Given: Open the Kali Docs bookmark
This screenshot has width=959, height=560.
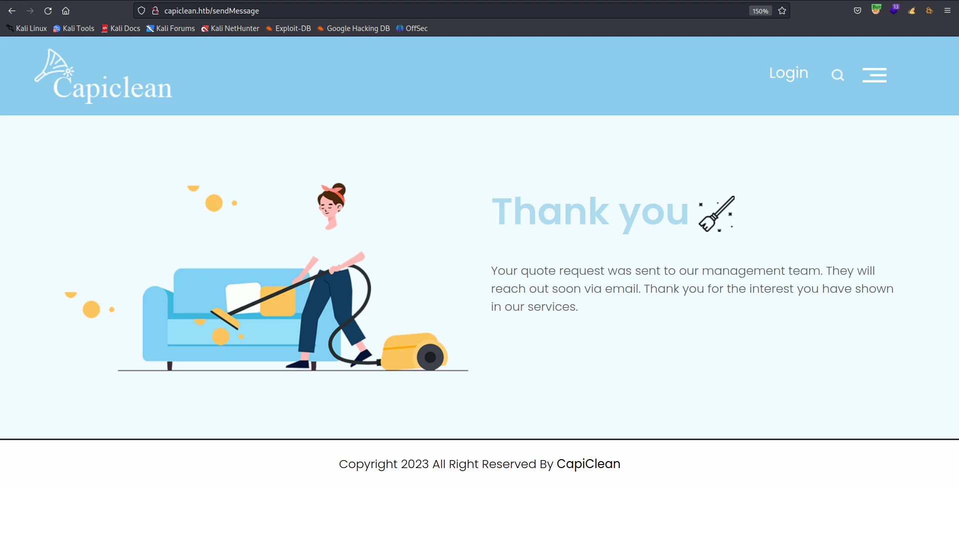Looking at the screenshot, I should (120, 28).
